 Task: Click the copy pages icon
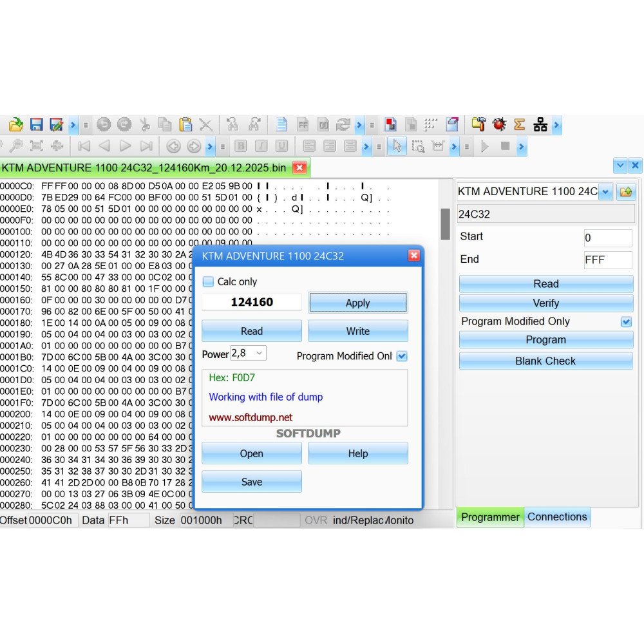tap(165, 124)
